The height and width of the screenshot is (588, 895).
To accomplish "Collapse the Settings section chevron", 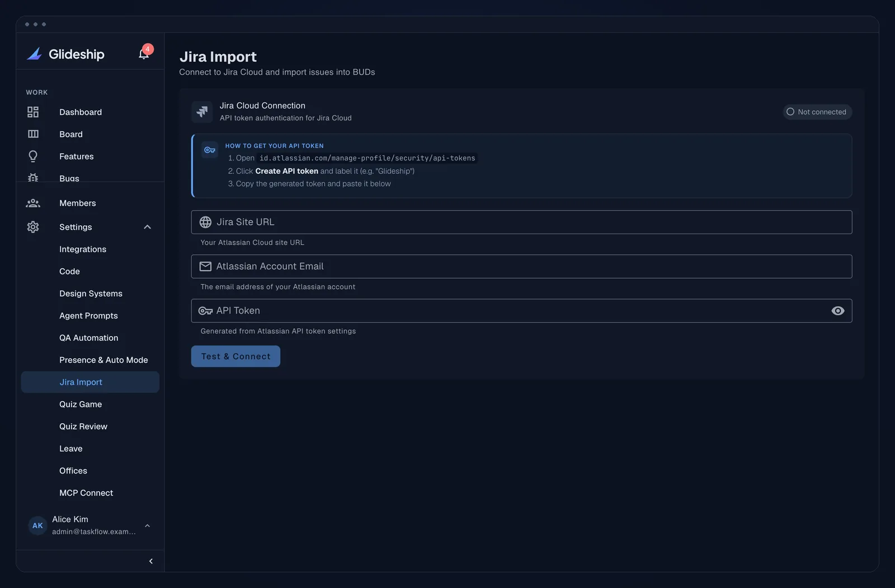I will coord(148,227).
